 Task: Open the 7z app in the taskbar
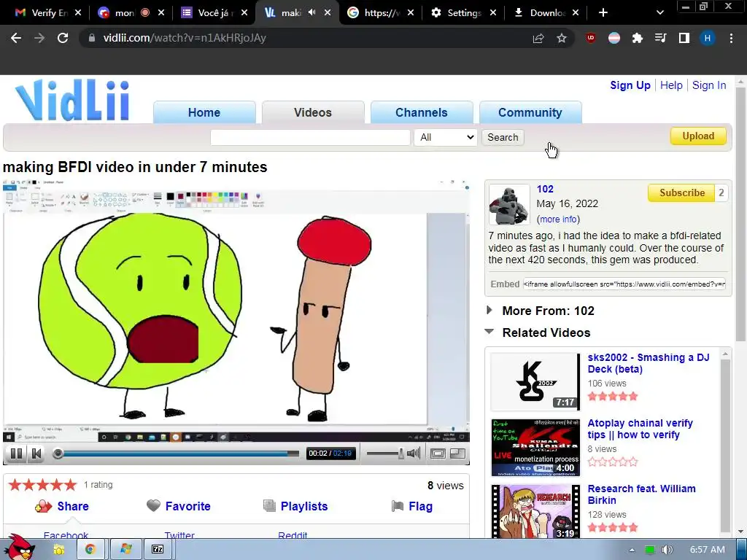tap(158, 550)
